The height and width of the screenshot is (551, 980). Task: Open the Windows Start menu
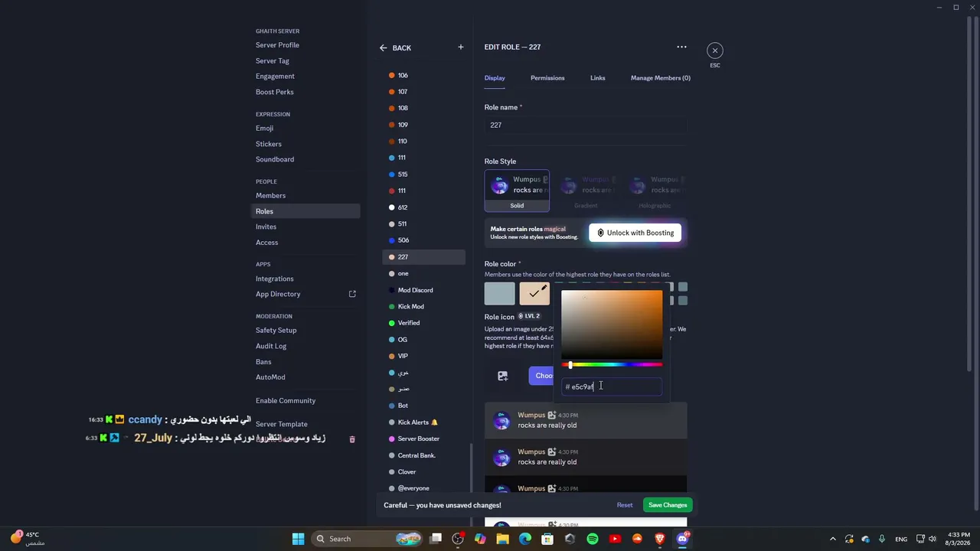pyautogui.click(x=298, y=539)
